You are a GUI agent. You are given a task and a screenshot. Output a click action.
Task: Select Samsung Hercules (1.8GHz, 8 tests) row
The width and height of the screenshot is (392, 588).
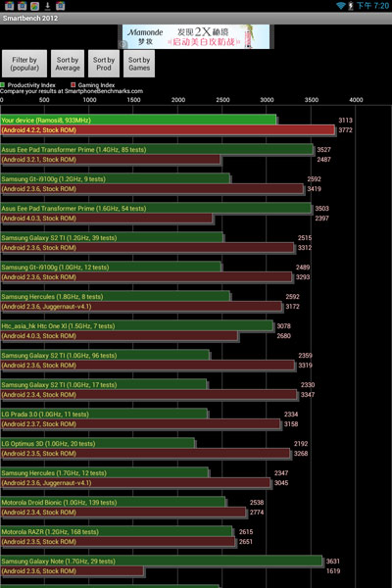pos(116,296)
